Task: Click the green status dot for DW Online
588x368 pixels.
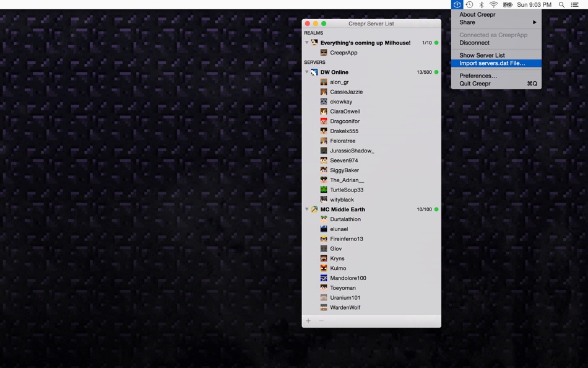Action: [435, 72]
